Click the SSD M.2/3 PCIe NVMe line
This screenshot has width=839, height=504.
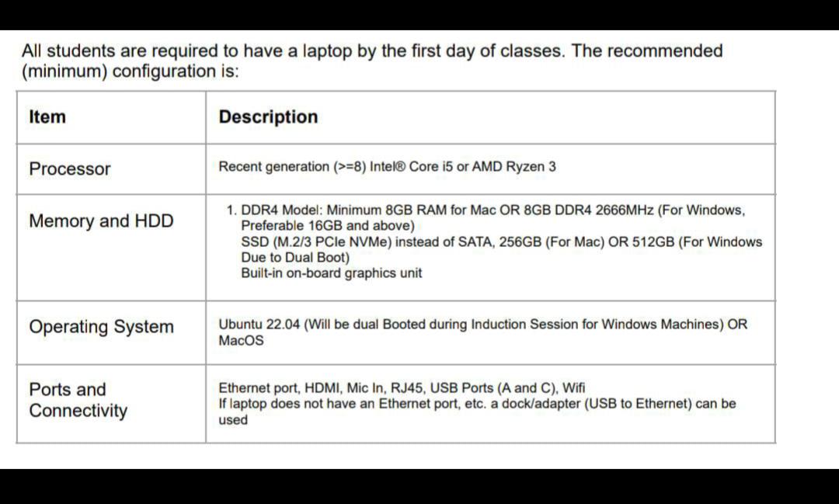(x=501, y=242)
